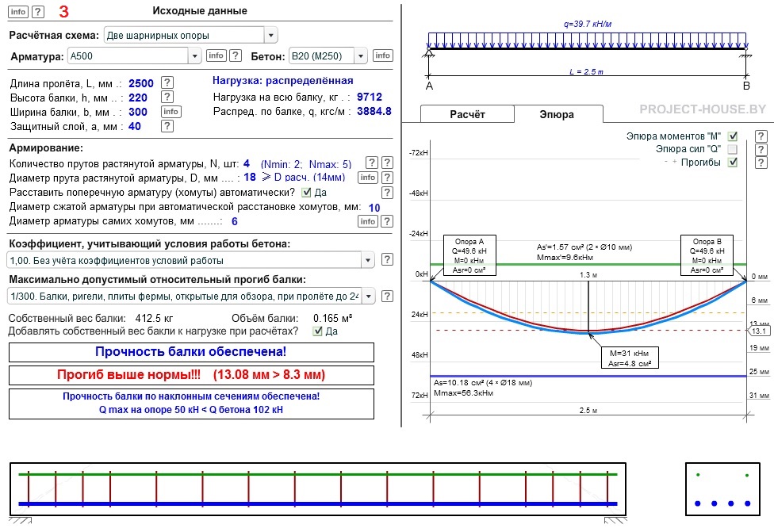This screenshot has width=774, height=532.
Task: Toggle automatic stirrup placement checkbox
Action: tap(307, 192)
